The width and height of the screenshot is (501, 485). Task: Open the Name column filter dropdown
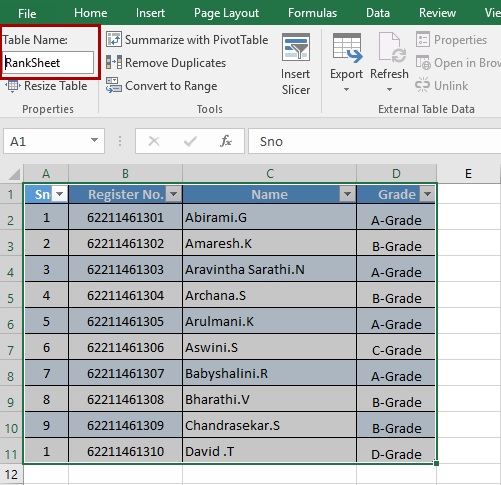347,194
